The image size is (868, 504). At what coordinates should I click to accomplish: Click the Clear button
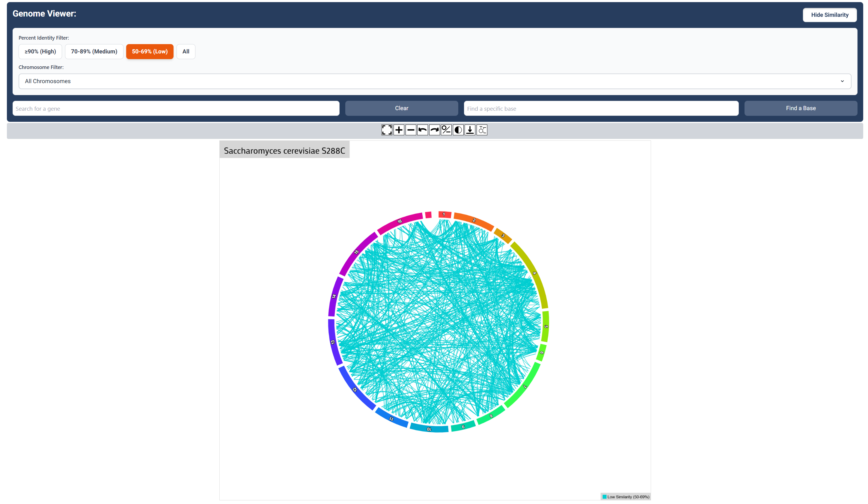tap(401, 108)
